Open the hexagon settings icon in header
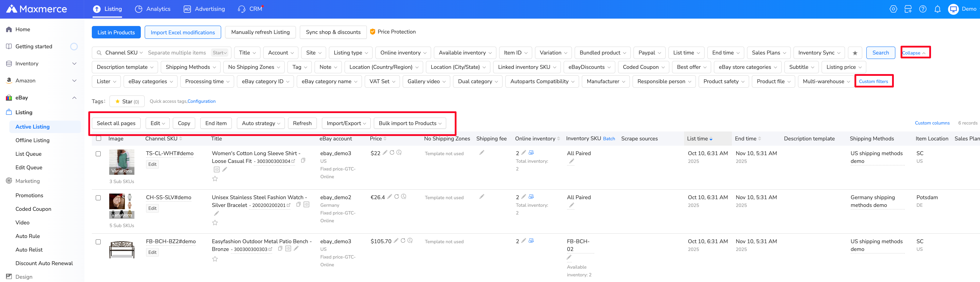This screenshot has height=282, width=980. 893,9
